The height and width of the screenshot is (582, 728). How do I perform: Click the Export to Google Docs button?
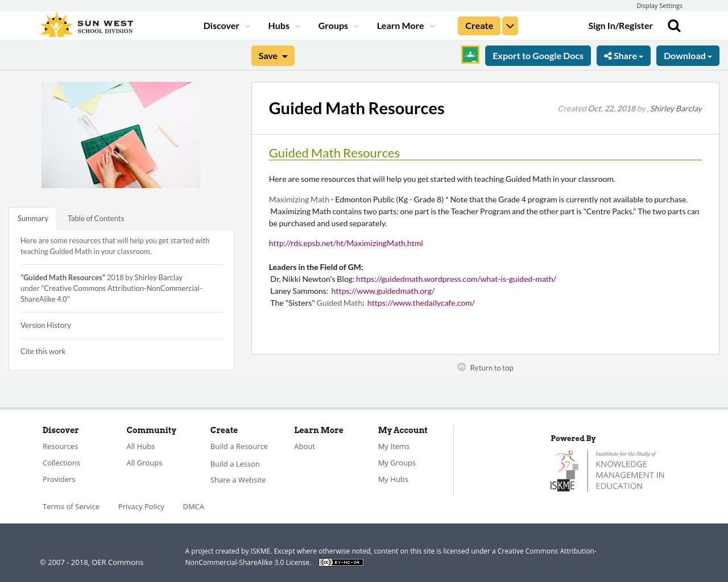point(538,55)
